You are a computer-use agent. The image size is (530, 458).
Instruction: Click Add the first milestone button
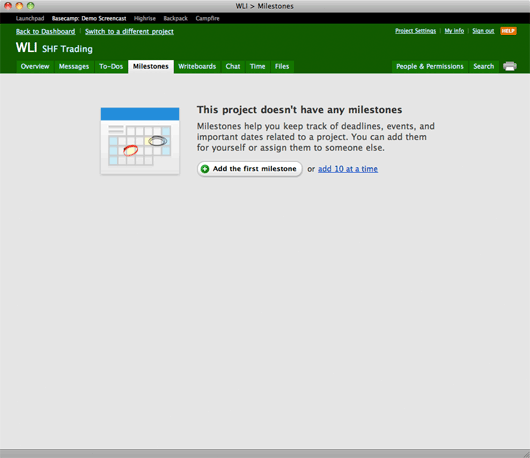[249, 169]
